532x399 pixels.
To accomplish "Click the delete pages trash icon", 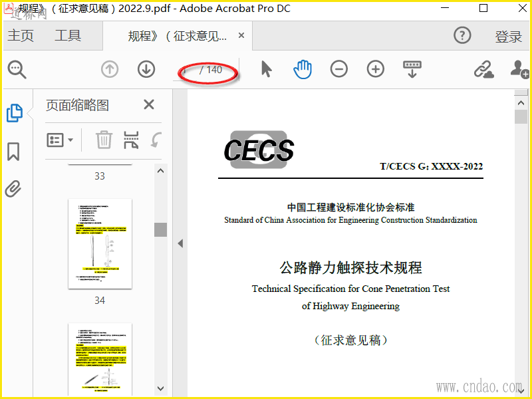I will pyautogui.click(x=104, y=140).
